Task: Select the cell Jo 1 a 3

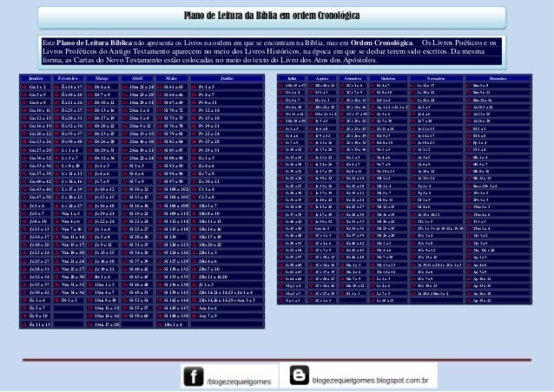Action: click(x=437, y=107)
